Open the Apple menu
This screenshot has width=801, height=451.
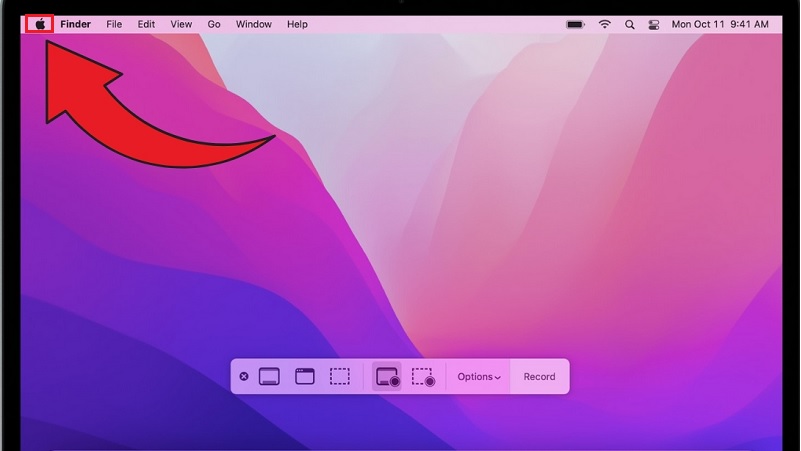[x=40, y=24]
